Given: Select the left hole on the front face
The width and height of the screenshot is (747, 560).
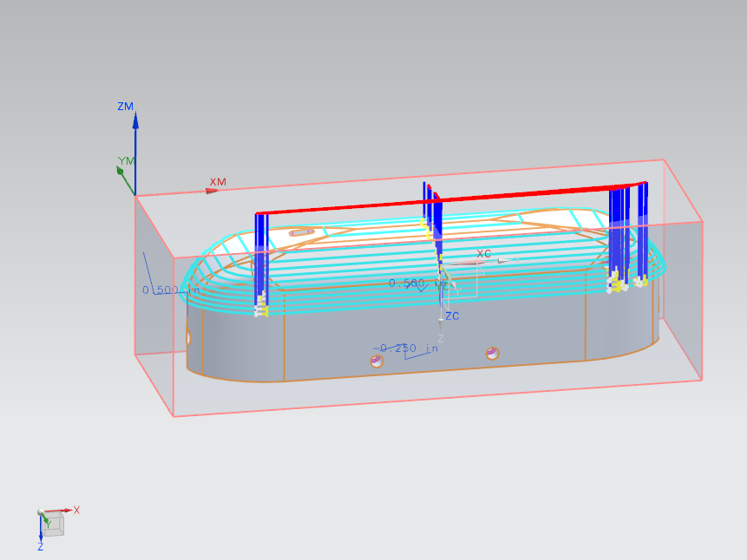Looking at the screenshot, I should 377,361.
